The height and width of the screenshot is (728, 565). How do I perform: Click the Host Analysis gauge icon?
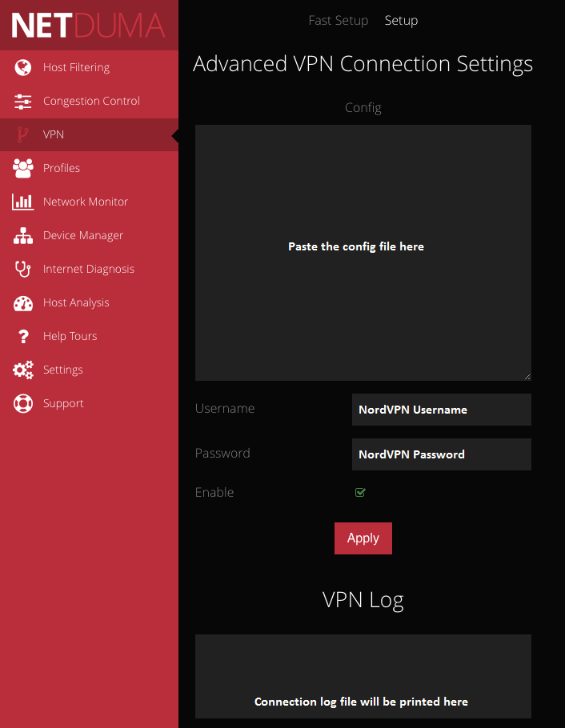[x=23, y=302]
